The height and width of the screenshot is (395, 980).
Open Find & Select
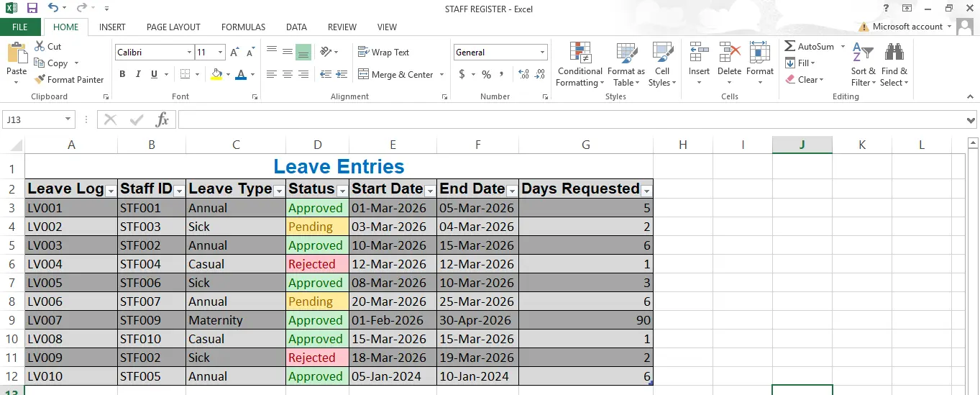pyautogui.click(x=894, y=64)
